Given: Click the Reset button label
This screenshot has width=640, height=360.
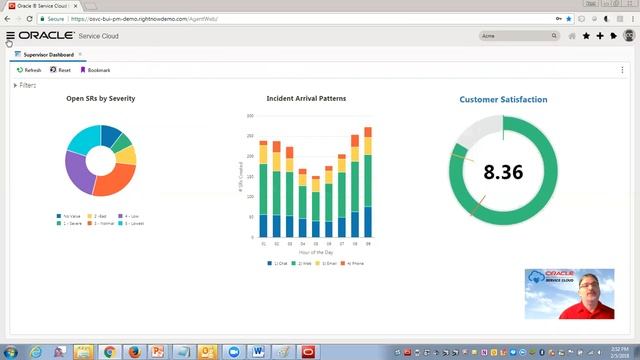Looking at the screenshot, I should click(64, 70).
